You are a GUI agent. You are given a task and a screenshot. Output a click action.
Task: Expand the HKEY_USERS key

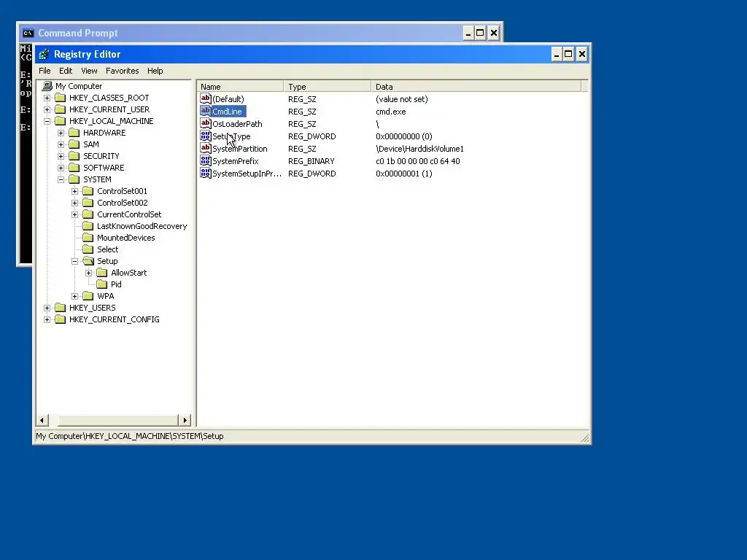point(47,308)
